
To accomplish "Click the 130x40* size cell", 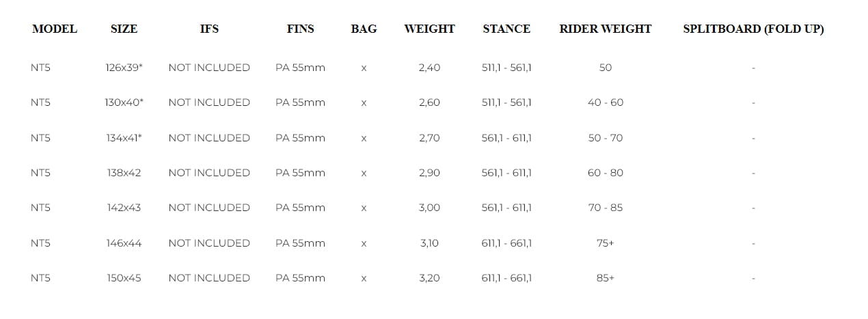I will (124, 102).
